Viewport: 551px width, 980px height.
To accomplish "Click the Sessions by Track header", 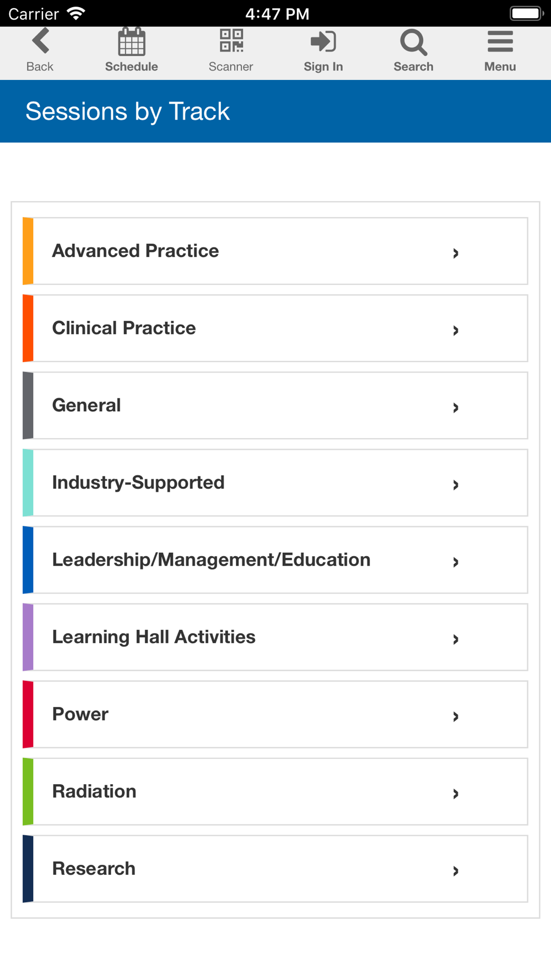I will click(127, 112).
